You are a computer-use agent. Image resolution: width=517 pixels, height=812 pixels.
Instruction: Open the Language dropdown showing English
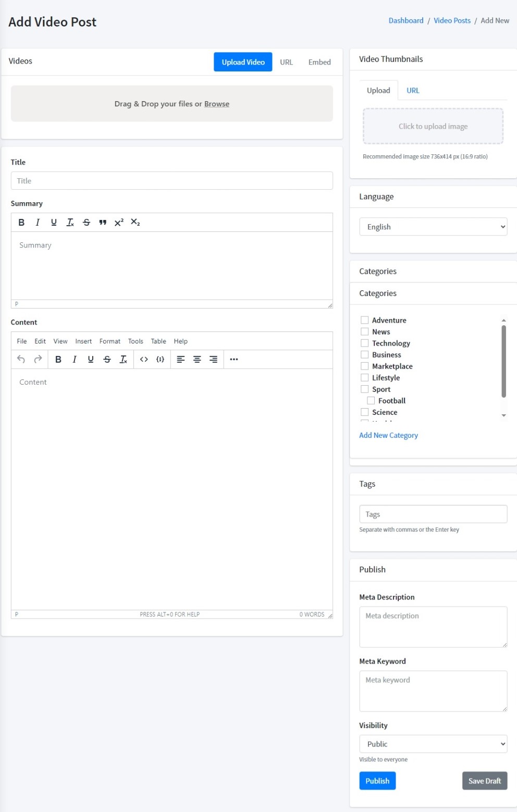[x=433, y=227]
